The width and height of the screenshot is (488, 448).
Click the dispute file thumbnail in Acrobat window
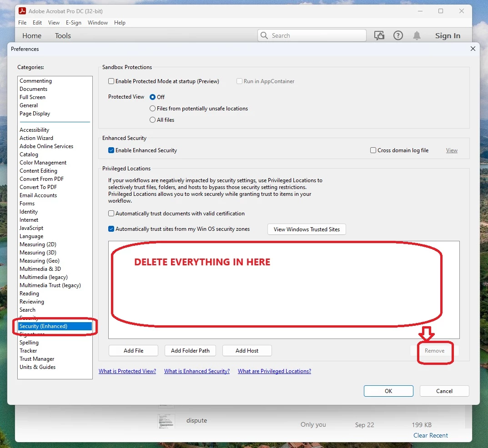coord(166,421)
